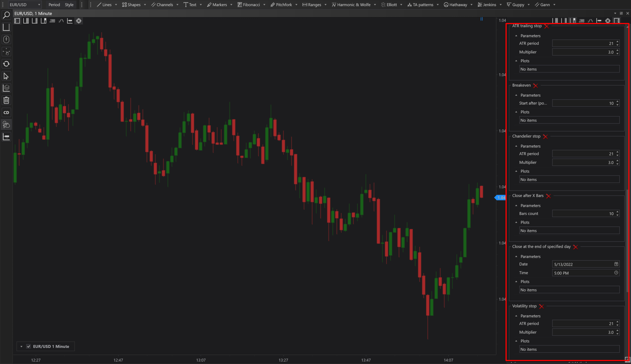Toggle the one-click trading hand icon

pyautogui.click(x=6, y=124)
